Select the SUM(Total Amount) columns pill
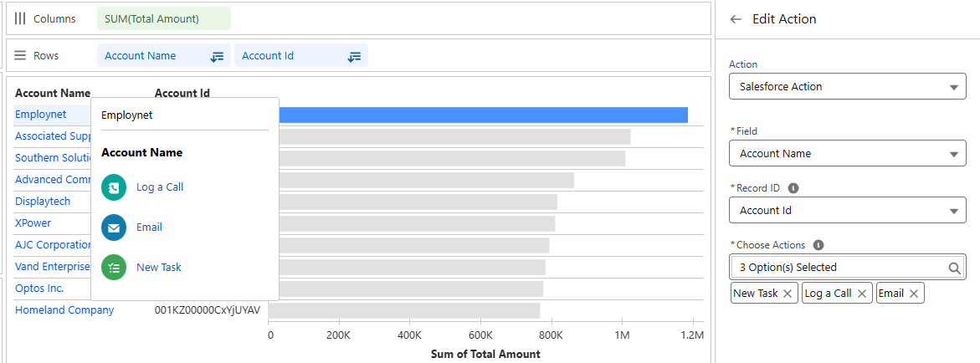Image resolution: width=980 pixels, height=363 pixels. pos(163,19)
